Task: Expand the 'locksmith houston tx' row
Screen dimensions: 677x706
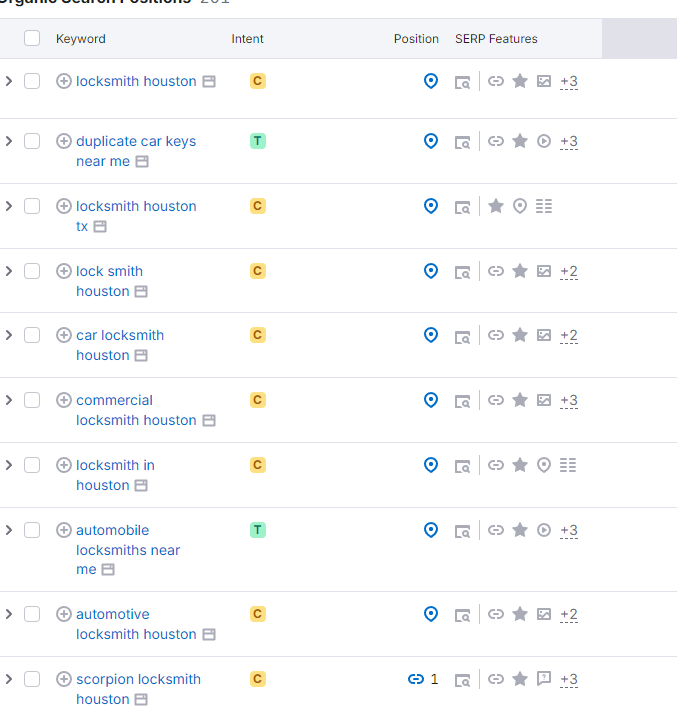Action: 9,206
